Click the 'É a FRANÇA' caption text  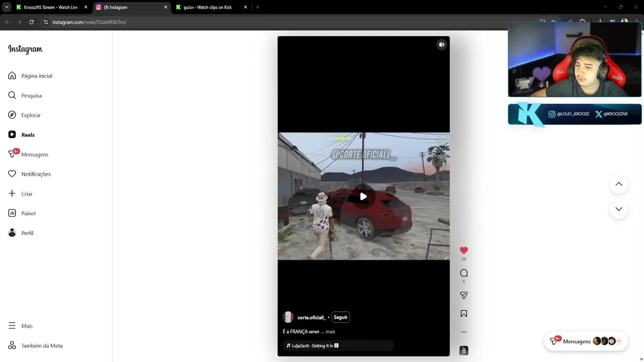click(295, 332)
